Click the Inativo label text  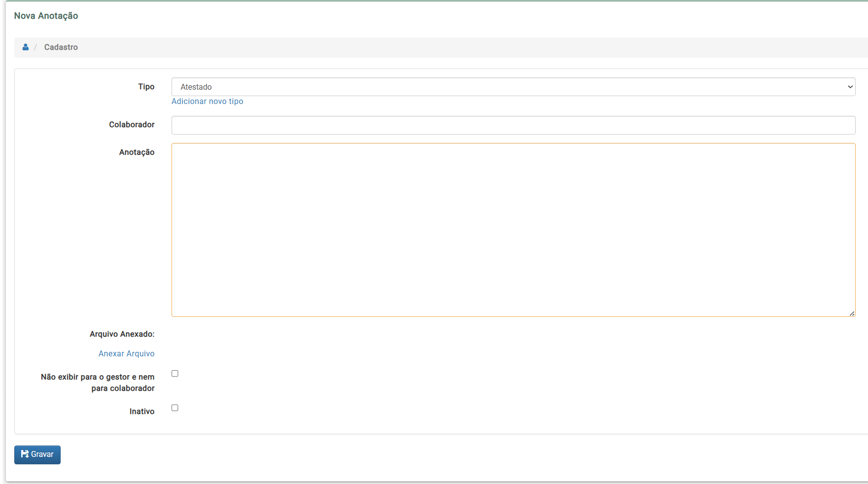coord(142,412)
